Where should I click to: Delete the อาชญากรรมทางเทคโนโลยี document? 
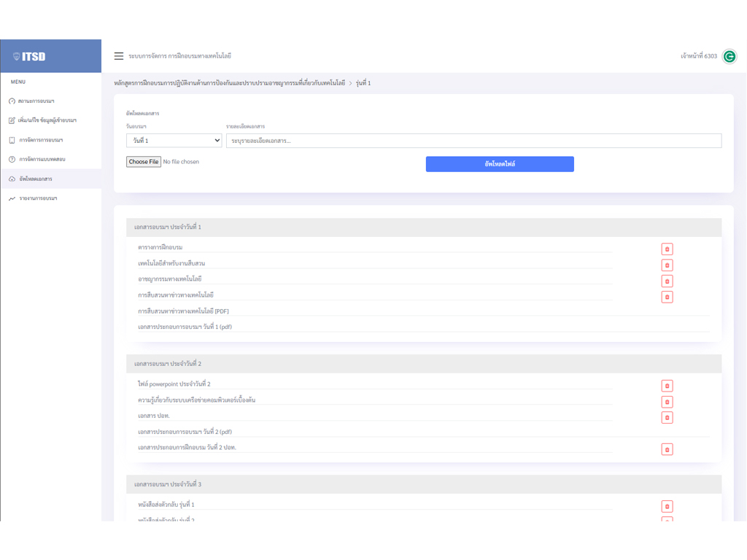[667, 281]
